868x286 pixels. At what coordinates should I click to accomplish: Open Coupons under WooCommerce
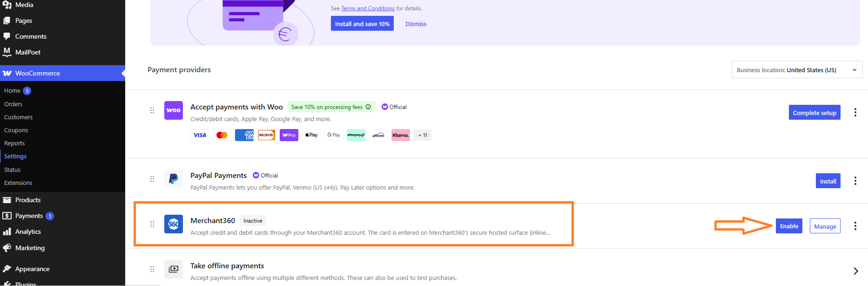point(16,130)
